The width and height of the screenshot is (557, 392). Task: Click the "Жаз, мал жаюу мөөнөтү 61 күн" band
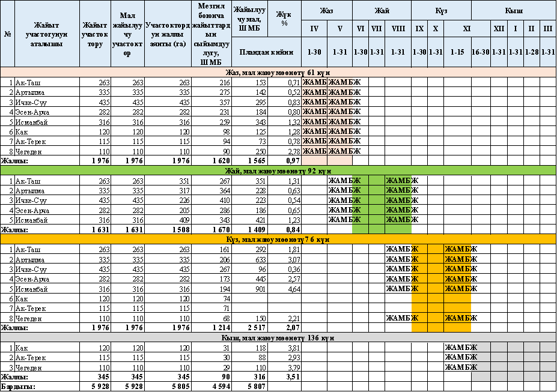[x=278, y=73]
